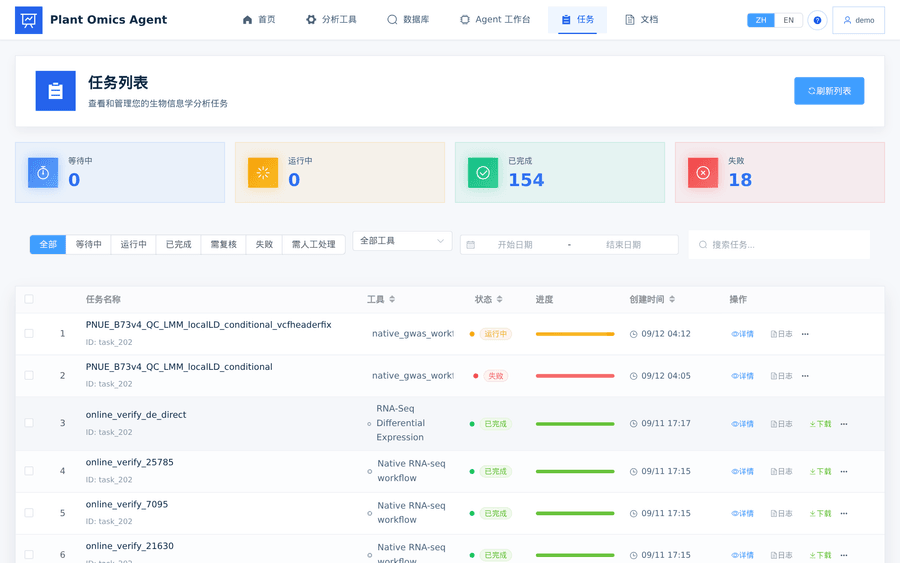Click the task list clipboard icon
This screenshot has height=563, width=900.
(x=56, y=91)
